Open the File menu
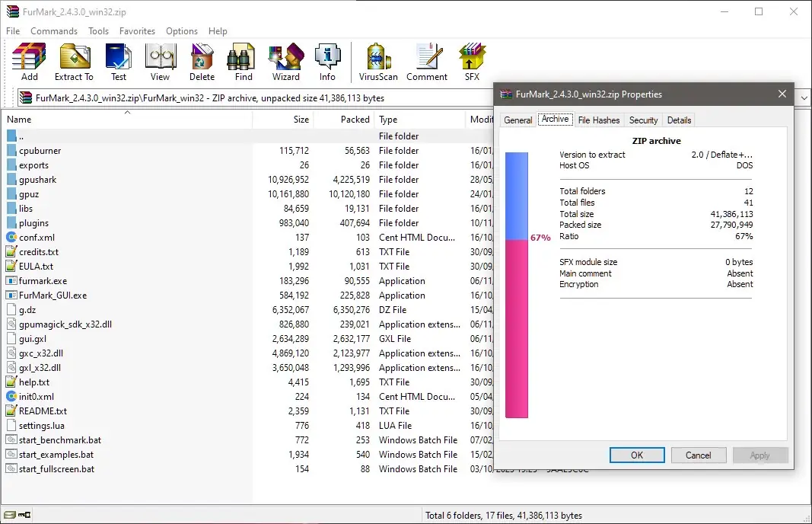 click(13, 31)
